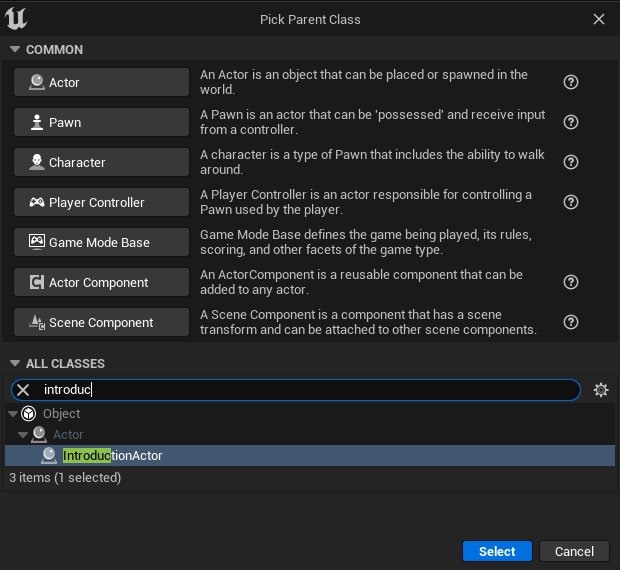This screenshot has width=620, height=570.
Task: Open class viewer settings gear
Action: coord(600,390)
